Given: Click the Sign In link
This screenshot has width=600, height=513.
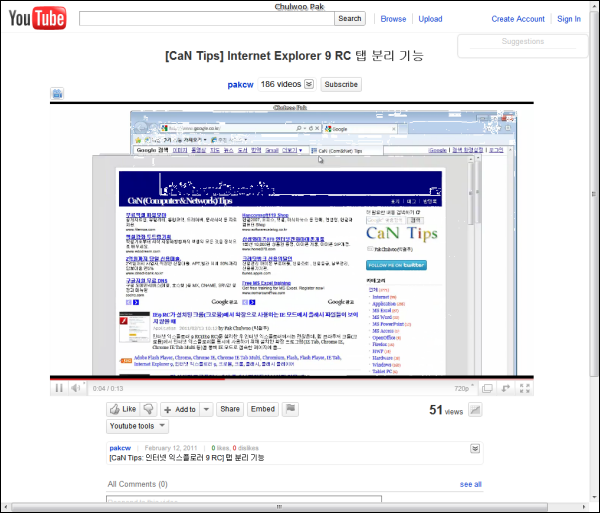Looking at the screenshot, I should (x=569, y=19).
